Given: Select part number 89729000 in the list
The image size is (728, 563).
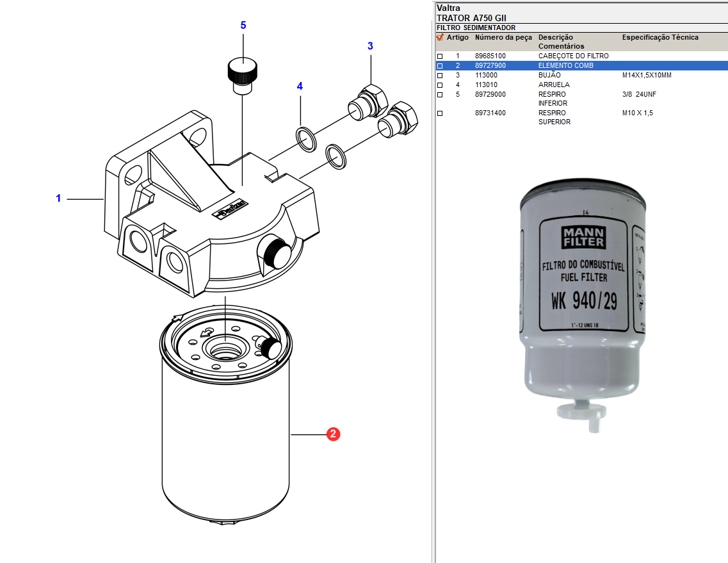Looking at the screenshot, I should click(x=490, y=94).
